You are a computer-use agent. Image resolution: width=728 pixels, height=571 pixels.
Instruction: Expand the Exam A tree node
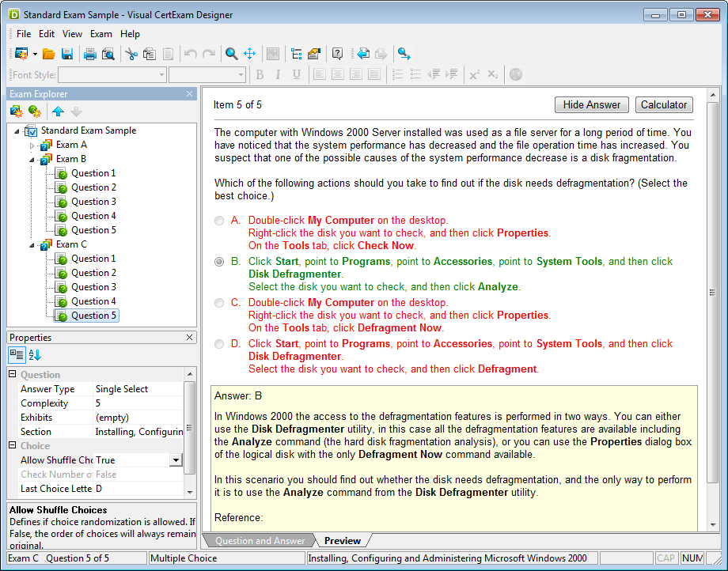(32, 146)
